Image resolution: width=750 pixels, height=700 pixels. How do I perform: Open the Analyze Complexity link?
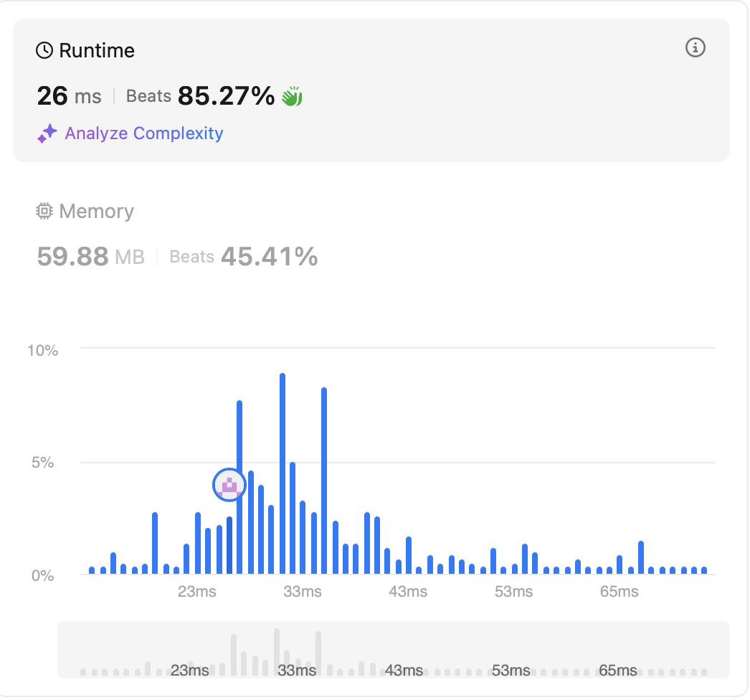pos(144,133)
